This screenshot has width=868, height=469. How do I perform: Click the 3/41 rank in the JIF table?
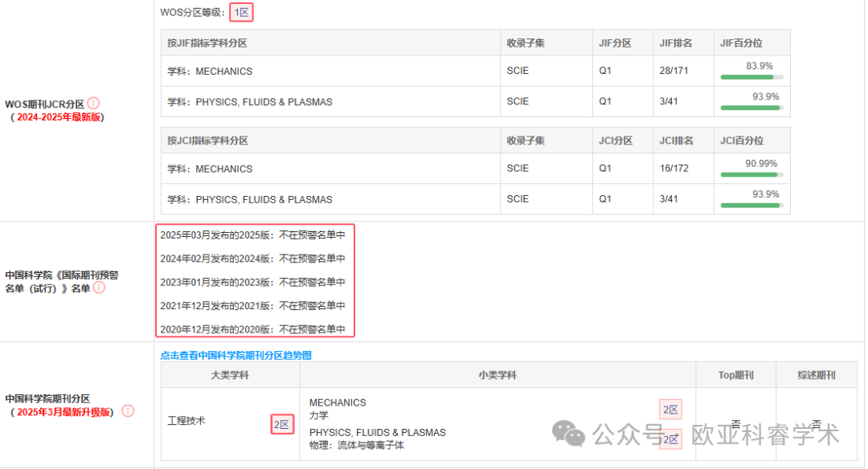[x=668, y=101]
